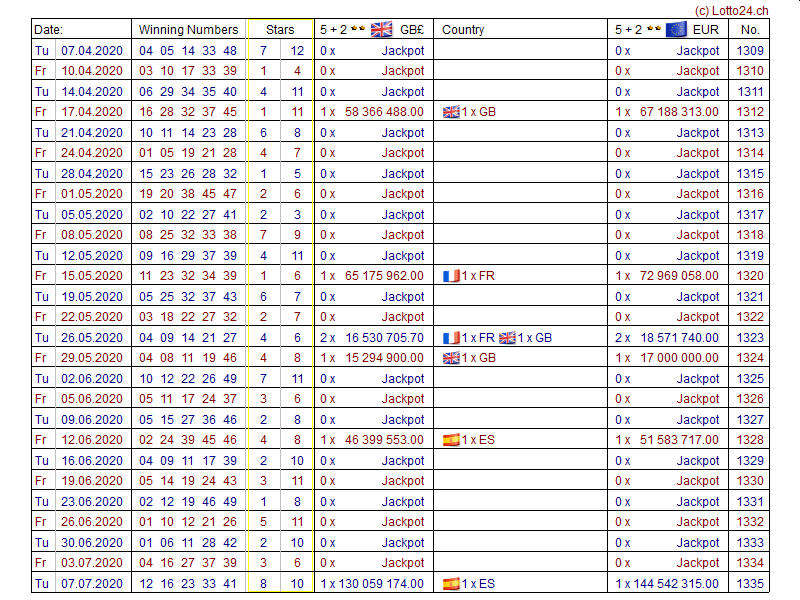Click the UK flag in the GB£ header
The width and height of the screenshot is (800, 600).
pyautogui.click(x=382, y=29)
